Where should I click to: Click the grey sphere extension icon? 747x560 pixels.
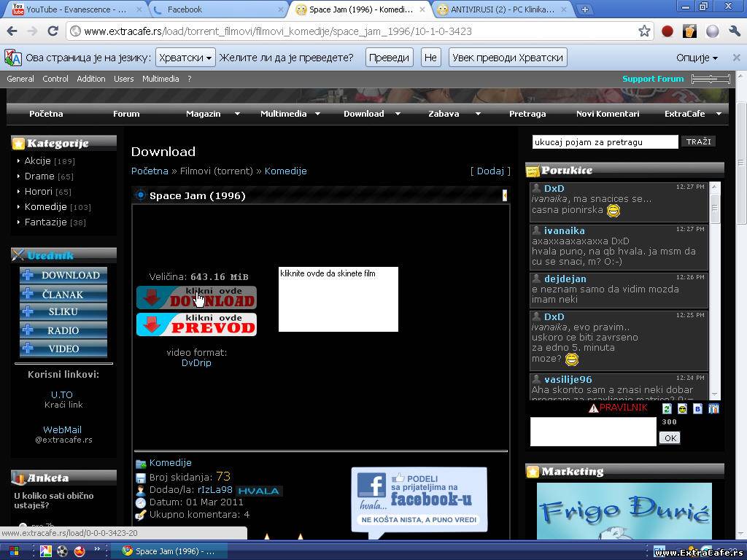pyautogui.click(x=712, y=31)
